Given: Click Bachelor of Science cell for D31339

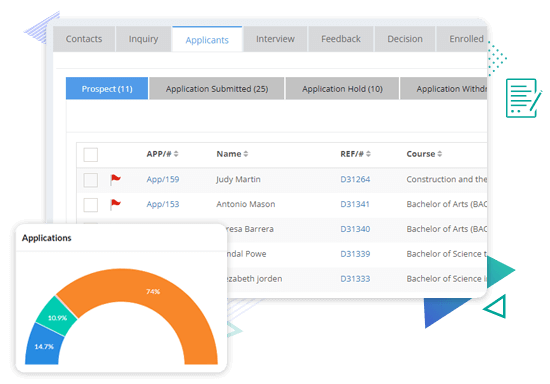Looking at the screenshot, I should tap(447, 254).
